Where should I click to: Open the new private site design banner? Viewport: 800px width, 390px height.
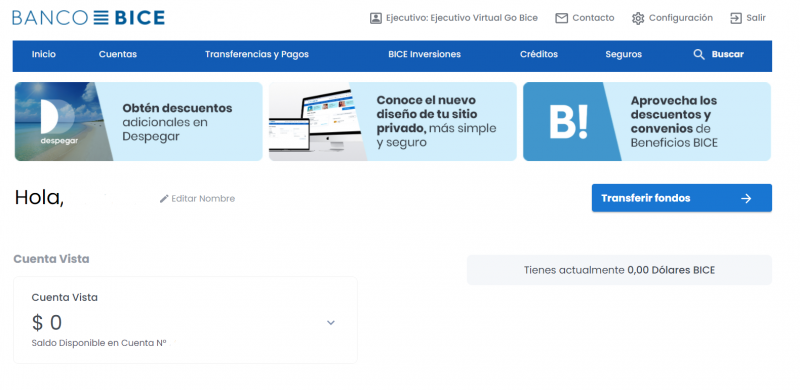coord(392,121)
